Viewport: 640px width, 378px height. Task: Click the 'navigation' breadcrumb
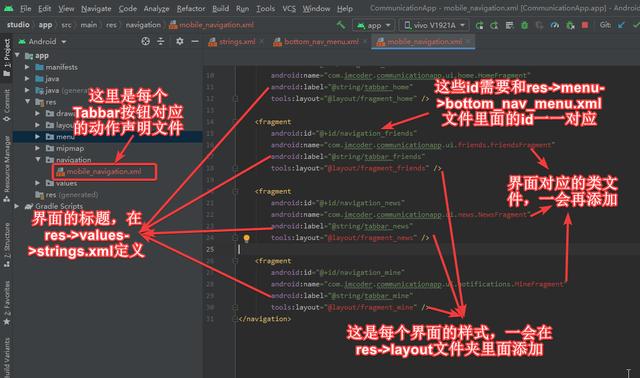tap(143, 25)
